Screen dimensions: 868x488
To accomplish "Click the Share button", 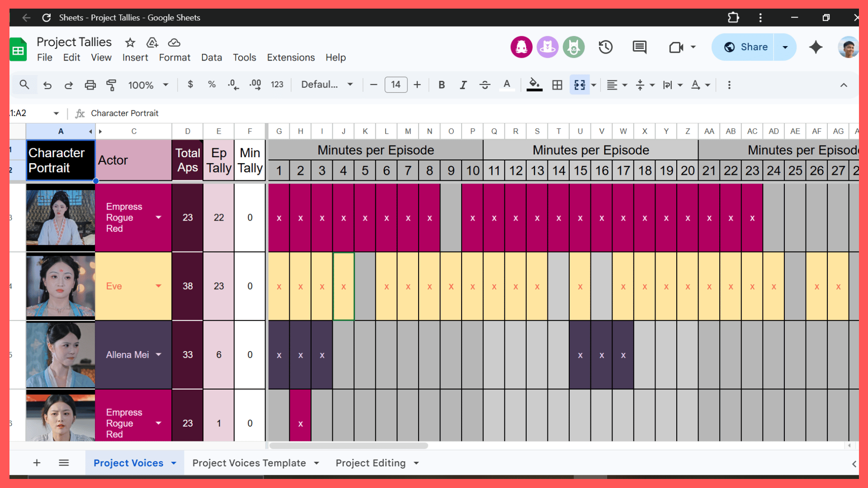I will 745,47.
